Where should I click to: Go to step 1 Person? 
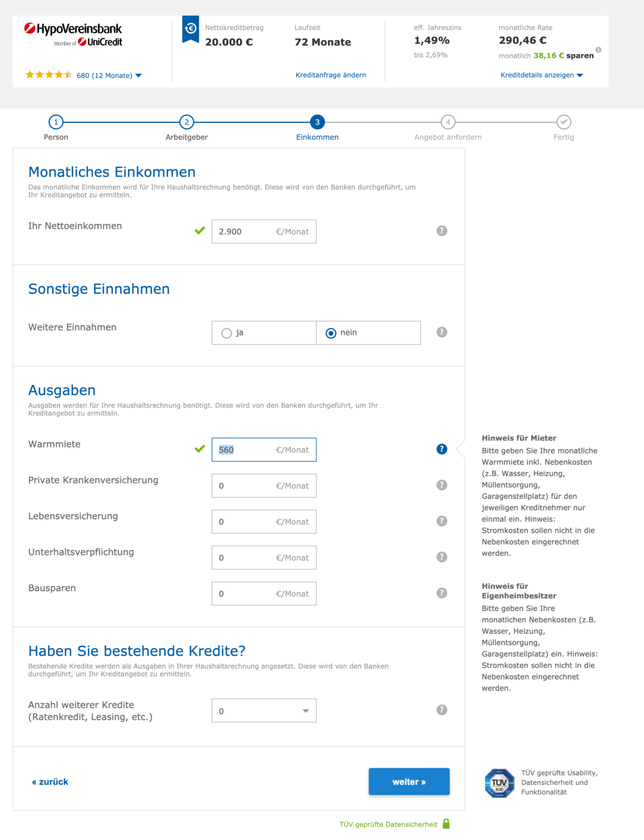click(56, 122)
